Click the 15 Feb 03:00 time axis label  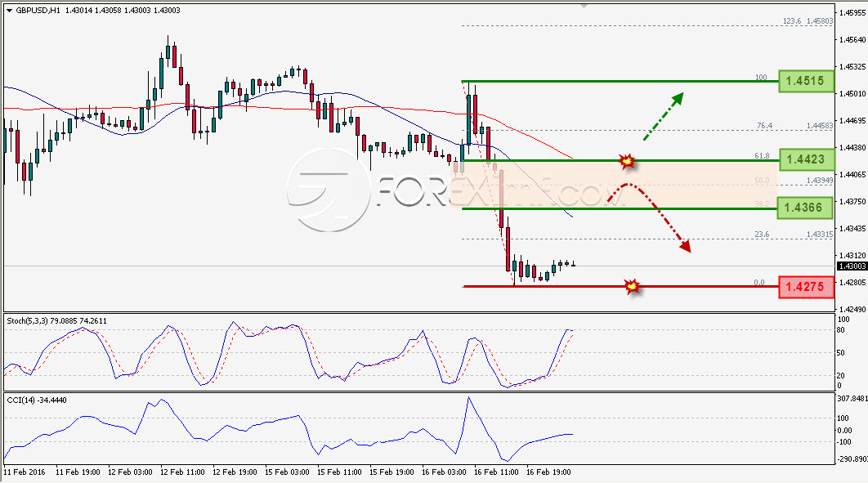click(x=287, y=472)
